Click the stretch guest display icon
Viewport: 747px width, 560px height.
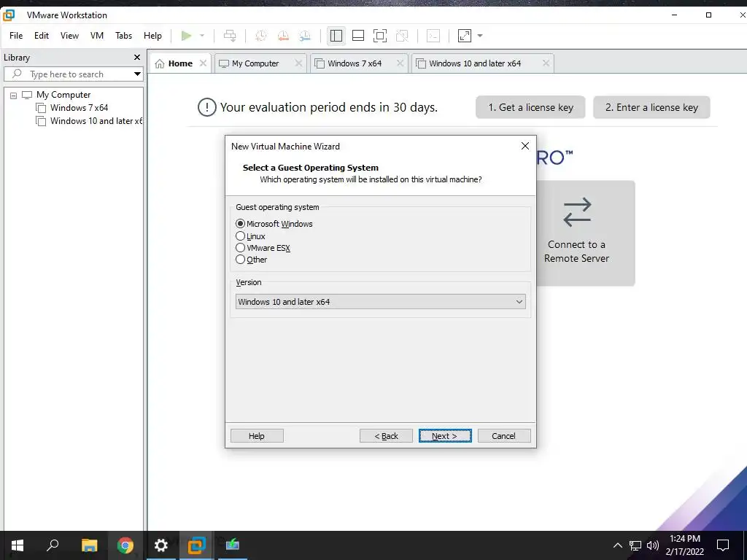point(465,36)
